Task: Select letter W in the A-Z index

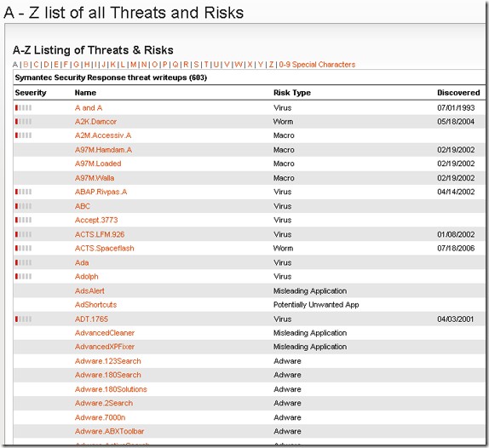Action: 239,65
